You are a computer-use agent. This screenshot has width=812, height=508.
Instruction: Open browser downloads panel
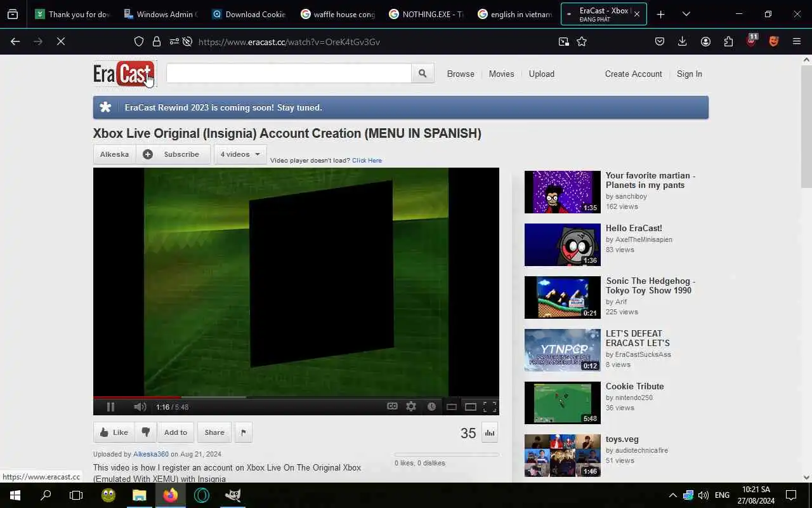(x=683, y=41)
